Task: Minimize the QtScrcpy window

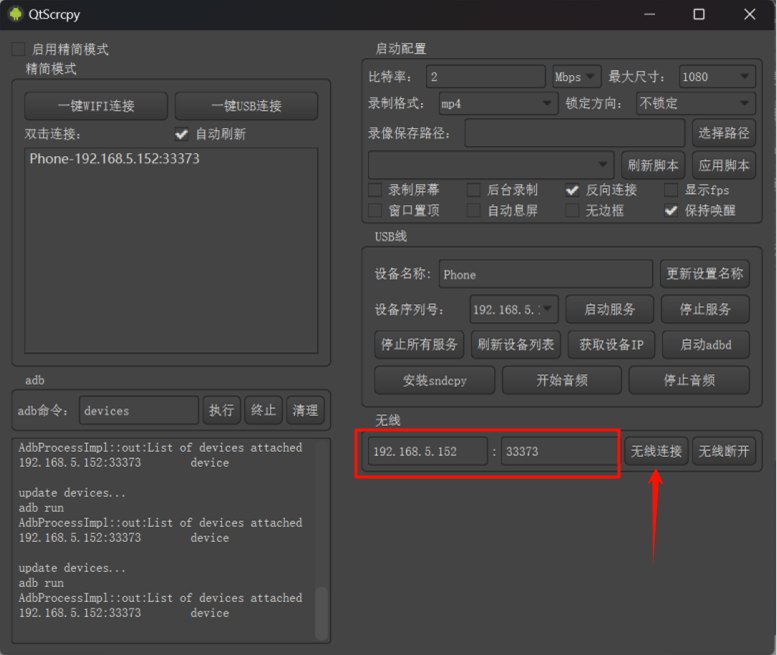Action: click(650, 14)
